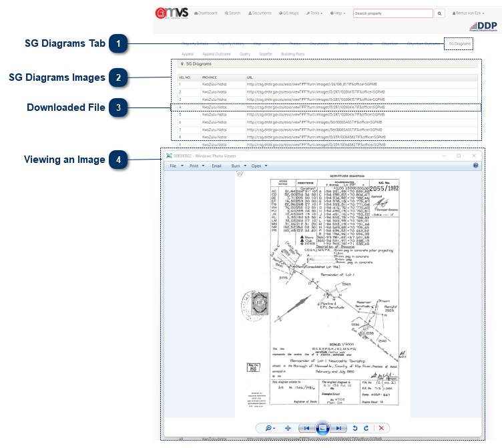Minimize the Windows Photo Viewer window
This screenshot has width=504, height=448.
pos(444,156)
